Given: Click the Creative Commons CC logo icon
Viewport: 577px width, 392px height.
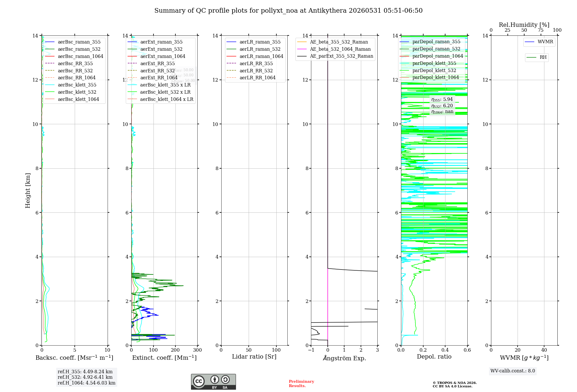Looking at the screenshot, I should [x=199, y=381].
